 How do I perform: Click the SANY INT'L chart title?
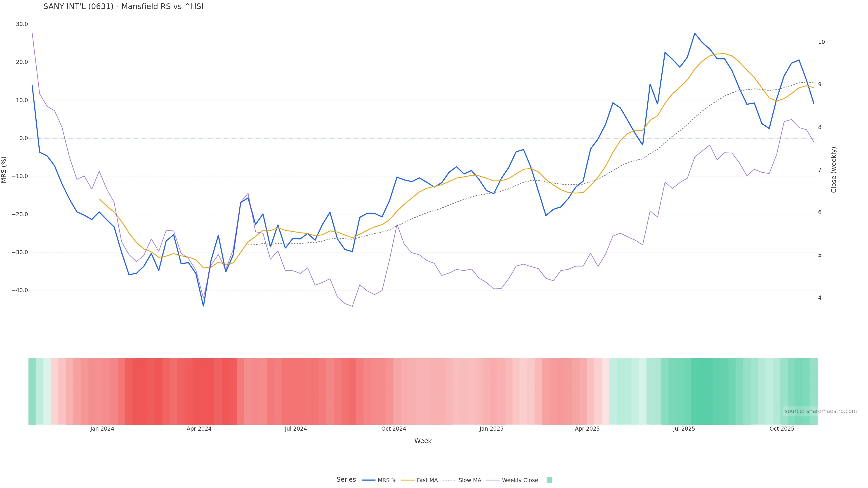[x=123, y=7]
